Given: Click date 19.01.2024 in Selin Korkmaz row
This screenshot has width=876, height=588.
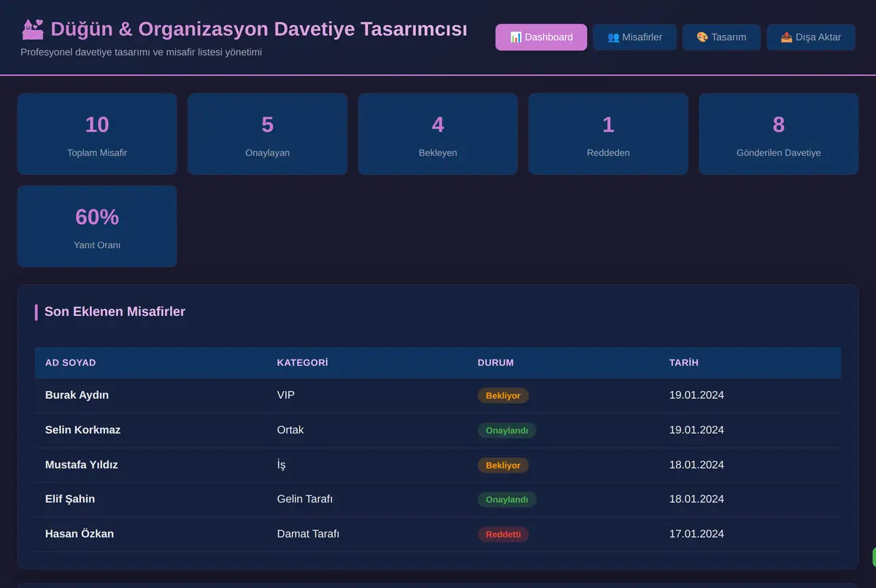Looking at the screenshot, I should pyautogui.click(x=696, y=430).
